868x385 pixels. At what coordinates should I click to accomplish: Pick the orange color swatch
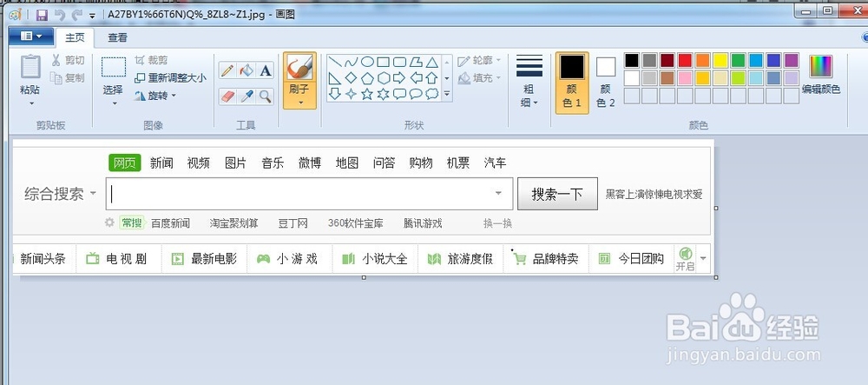[702, 60]
